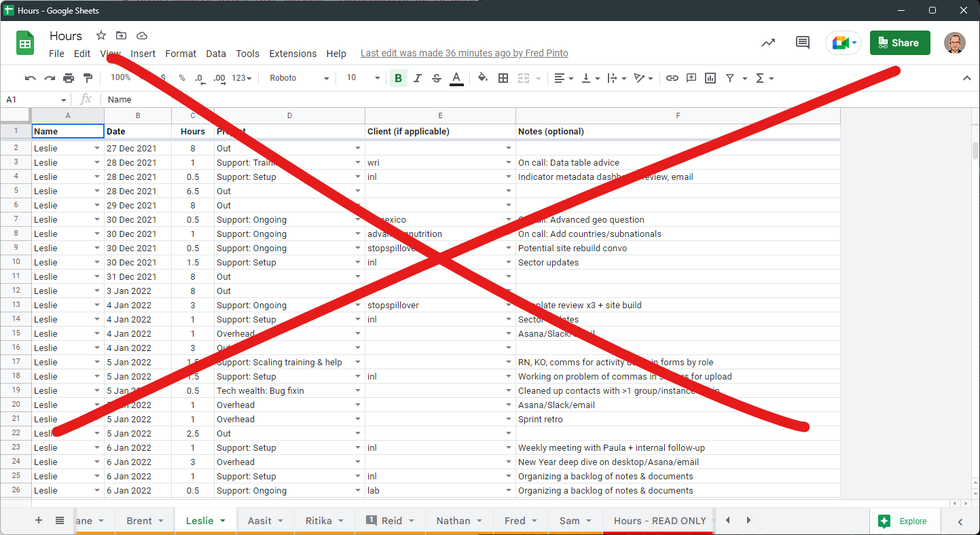Viewport: 980px width, 535px height.
Task: Open the Roboto font dropdown
Action: click(x=299, y=78)
